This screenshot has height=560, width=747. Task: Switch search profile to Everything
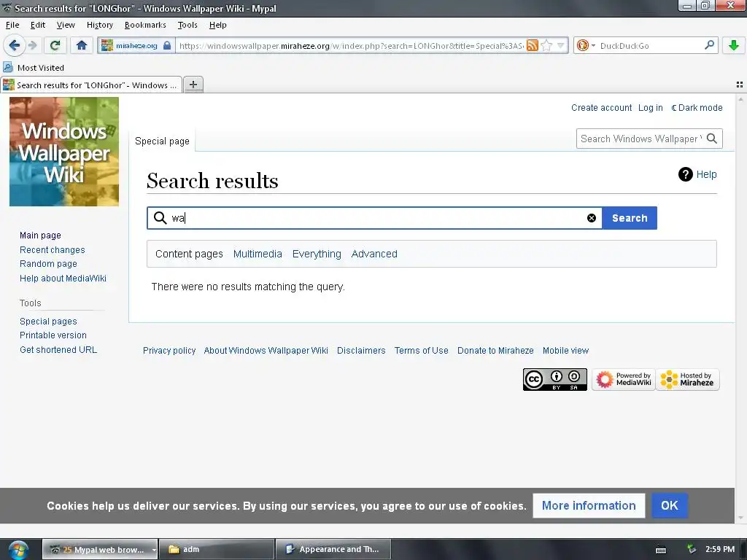point(317,254)
